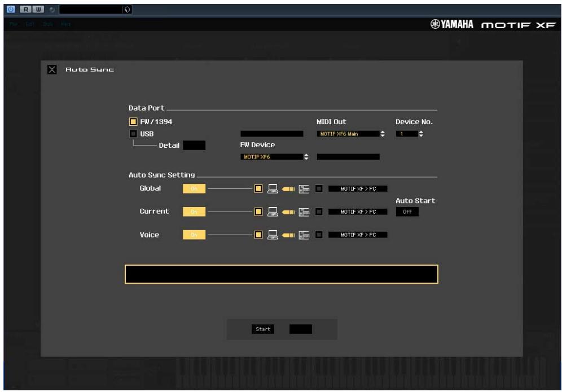Click the MOTIF XF6 FW Device field

tap(271, 157)
